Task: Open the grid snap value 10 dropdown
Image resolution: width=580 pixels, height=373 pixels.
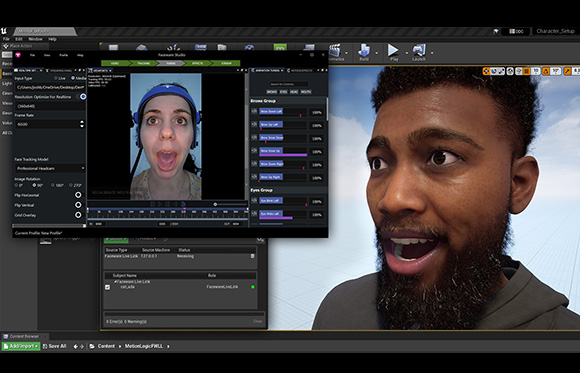Action: [536, 71]
